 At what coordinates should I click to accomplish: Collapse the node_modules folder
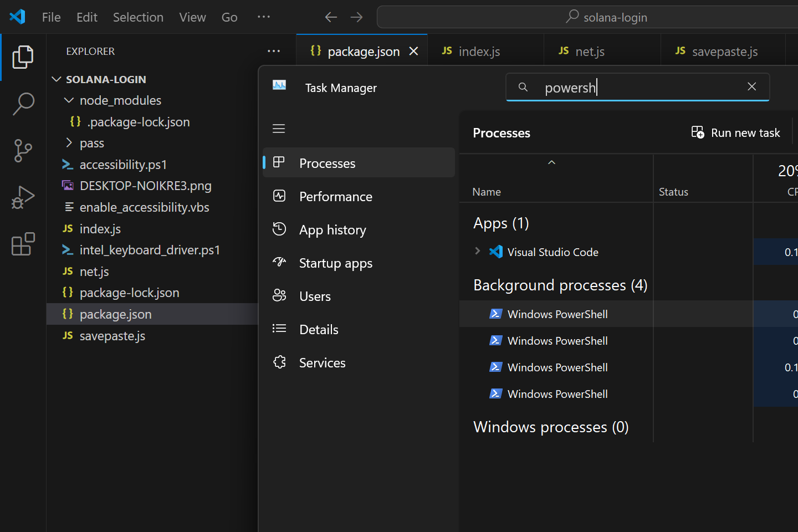tap(69, 100)
